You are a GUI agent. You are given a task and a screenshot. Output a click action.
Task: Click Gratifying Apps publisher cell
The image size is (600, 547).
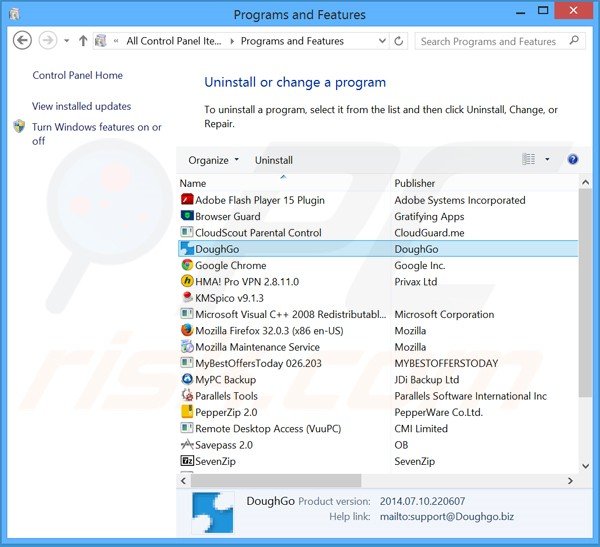(x=429, y=216)
